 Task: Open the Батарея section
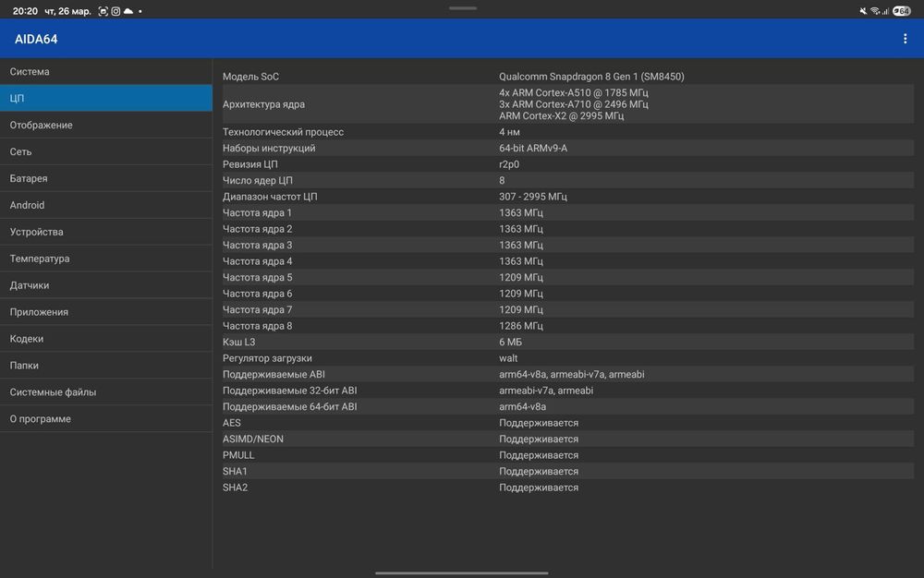(106, 178)
